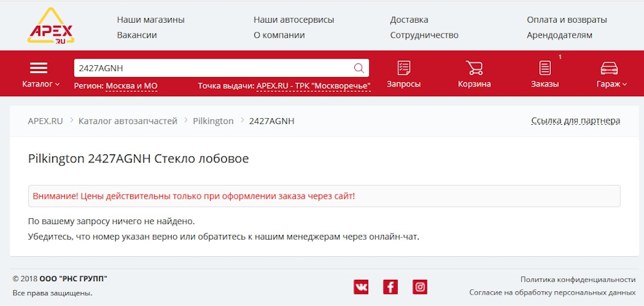
Task: Click 2427AGNH breadcrumb item
Action: tap(272, 121)
